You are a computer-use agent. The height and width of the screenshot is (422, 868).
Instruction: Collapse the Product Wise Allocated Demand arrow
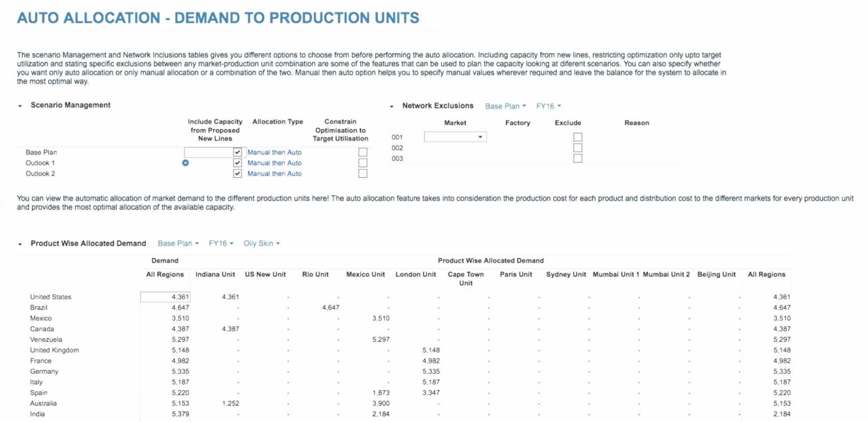click(x=20, y=244)
